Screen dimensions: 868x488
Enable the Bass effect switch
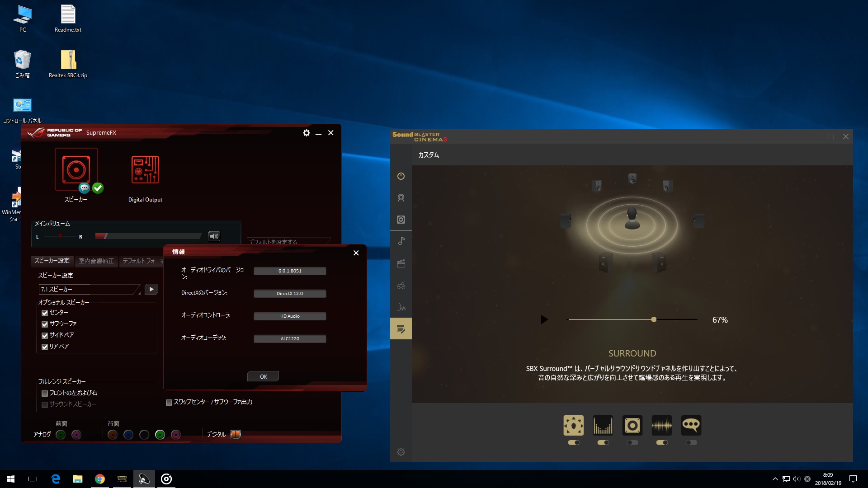[x=632, y=443]
